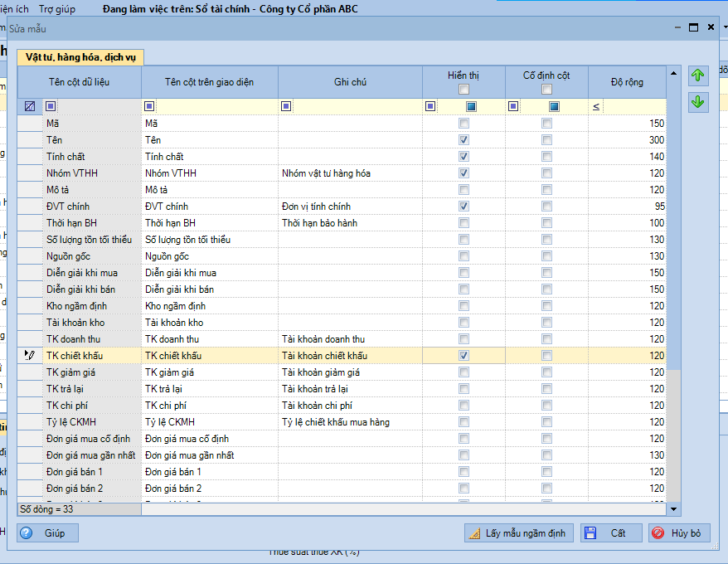This screenshot has width=728, height=564.
Task: Move row down with green down arrow
Action: pos(698,102)
